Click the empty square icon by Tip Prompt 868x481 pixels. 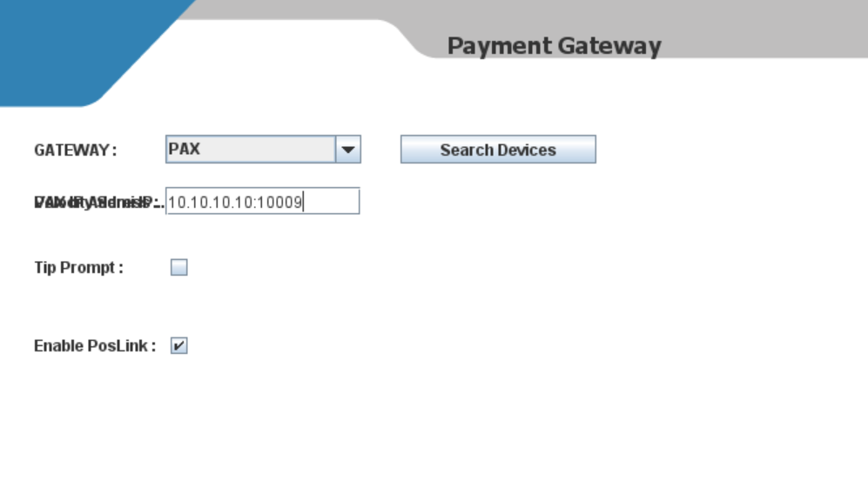click(178, 268)
